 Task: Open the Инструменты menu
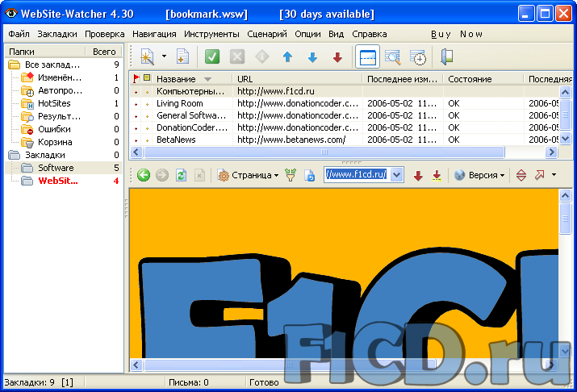coord(211,34)
